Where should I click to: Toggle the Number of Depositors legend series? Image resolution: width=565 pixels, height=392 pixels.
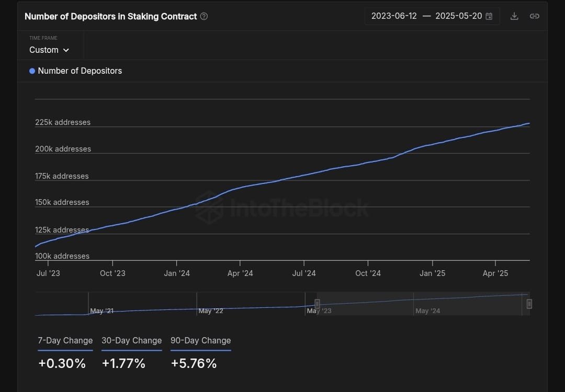click(x=76, y=71)
